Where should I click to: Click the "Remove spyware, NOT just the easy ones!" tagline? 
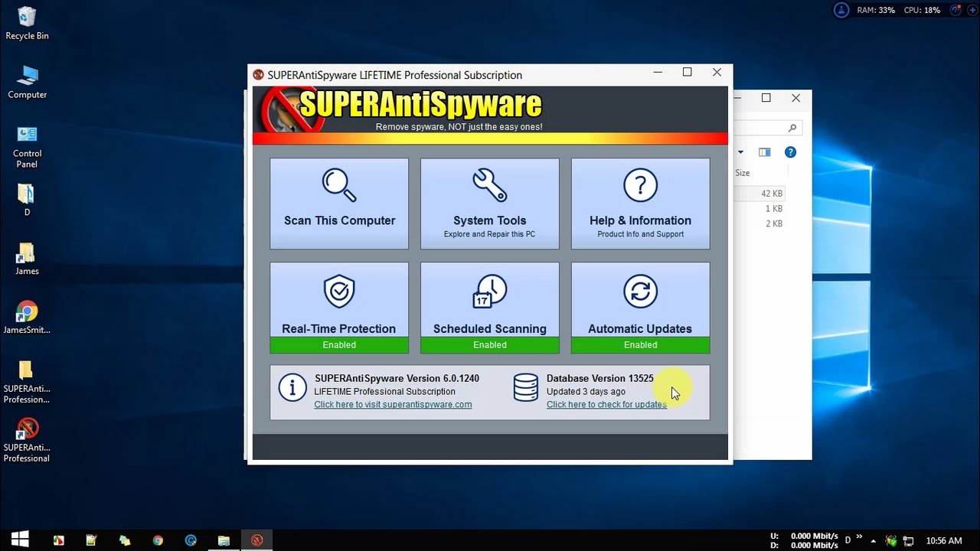tap(459, 127)
